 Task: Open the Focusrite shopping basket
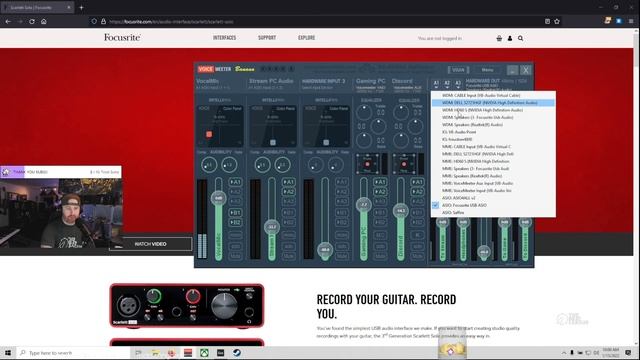(x=499, y=38)
